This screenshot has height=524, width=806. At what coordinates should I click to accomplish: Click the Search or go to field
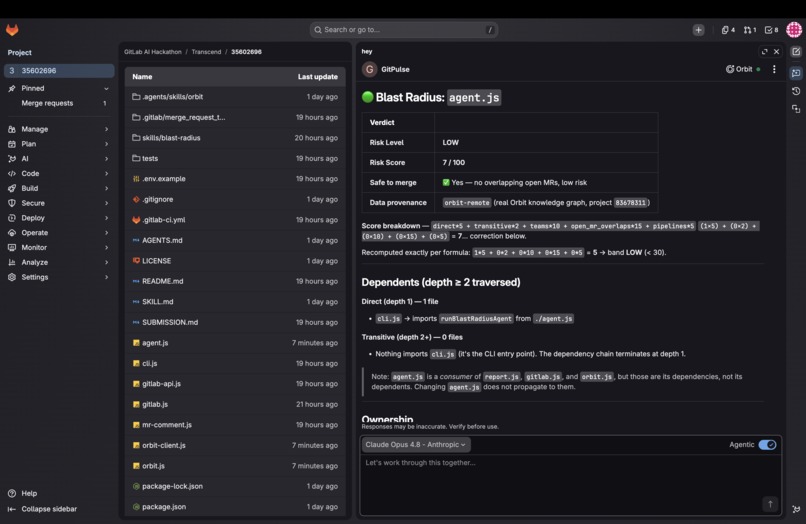tap(404, 30)
